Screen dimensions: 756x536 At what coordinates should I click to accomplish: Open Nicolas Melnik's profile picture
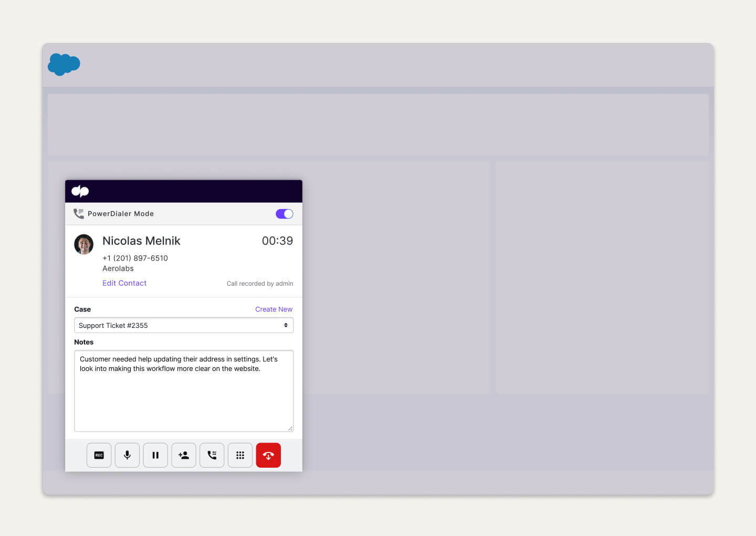pos(83,244)
